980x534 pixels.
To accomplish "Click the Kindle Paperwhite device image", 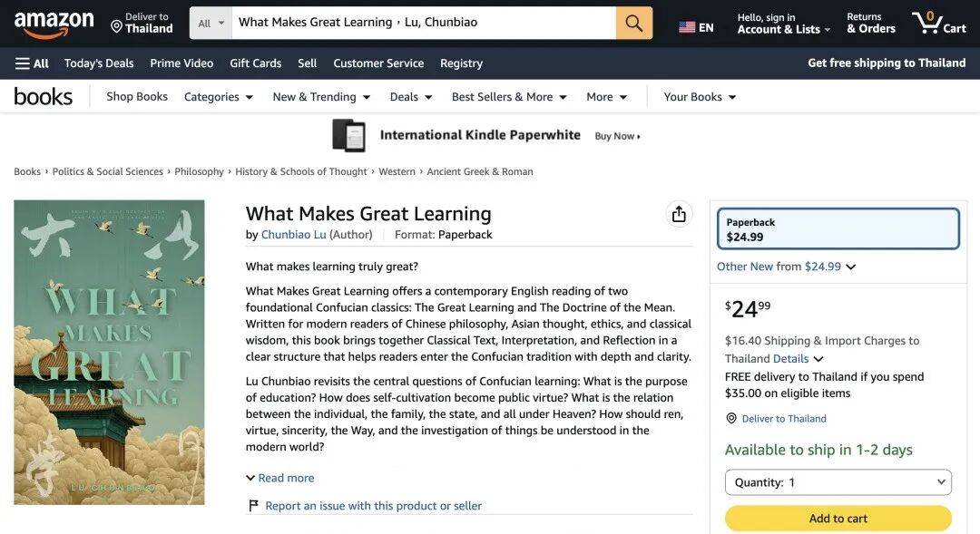I will (348, 135).
